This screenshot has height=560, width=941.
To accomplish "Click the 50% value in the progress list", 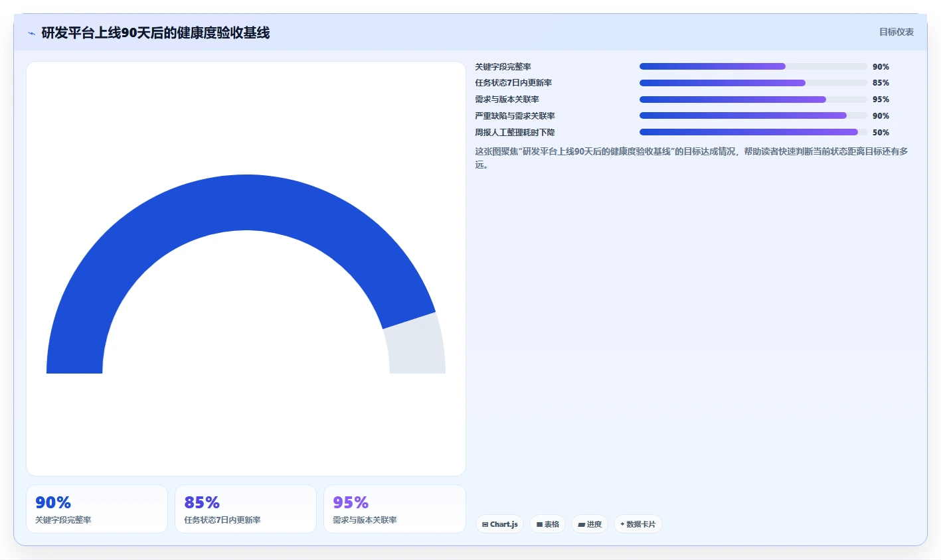I will click(x=881, y=133).
